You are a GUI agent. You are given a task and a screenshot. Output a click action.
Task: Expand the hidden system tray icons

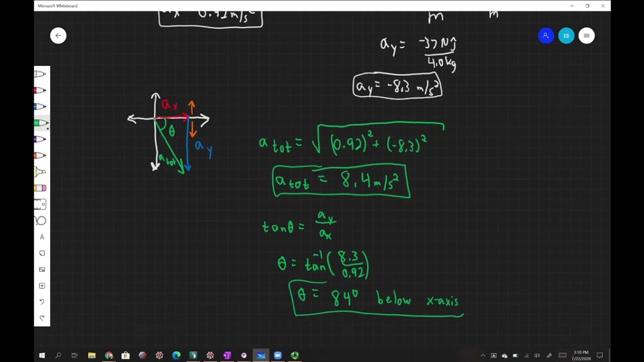point(483,355)
